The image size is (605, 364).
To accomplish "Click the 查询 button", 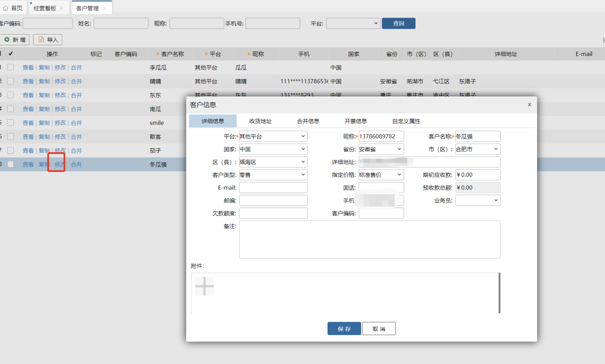I will 399,23.
